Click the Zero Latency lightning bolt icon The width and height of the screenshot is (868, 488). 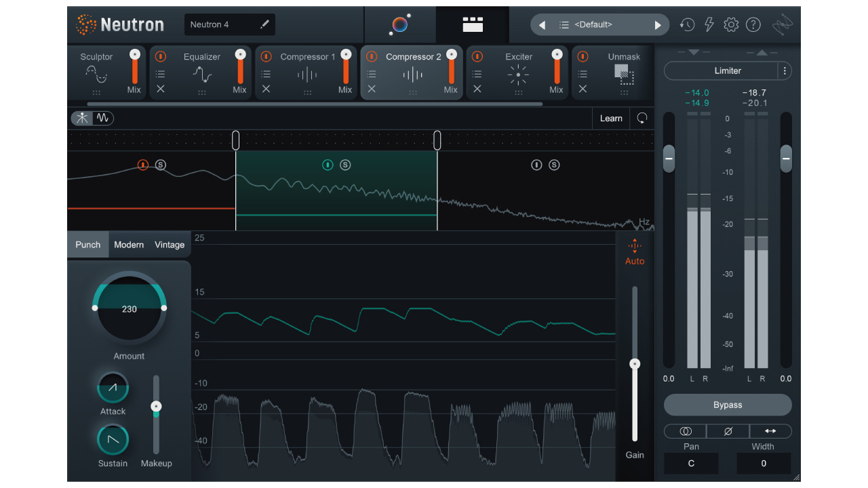(x=709, y=24)
